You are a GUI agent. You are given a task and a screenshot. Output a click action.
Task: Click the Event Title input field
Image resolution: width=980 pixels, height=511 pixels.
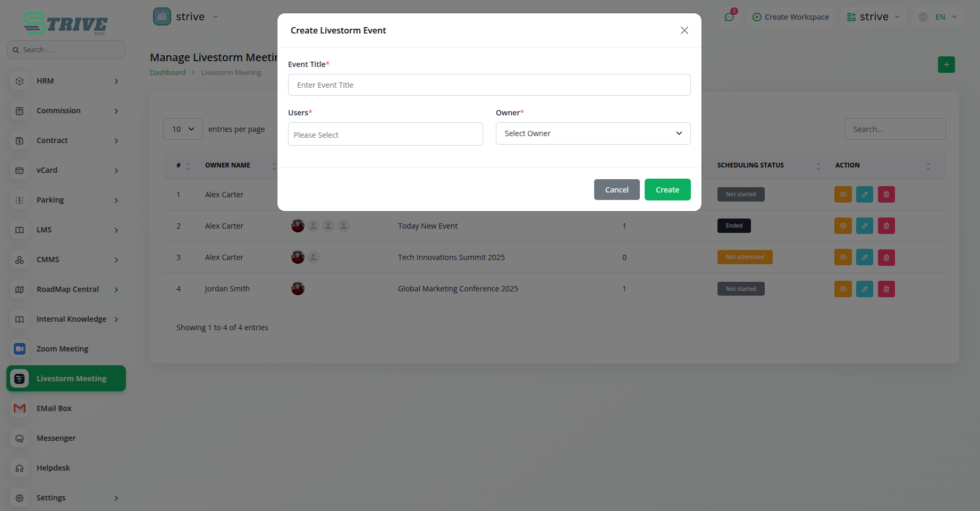(489, 85)
